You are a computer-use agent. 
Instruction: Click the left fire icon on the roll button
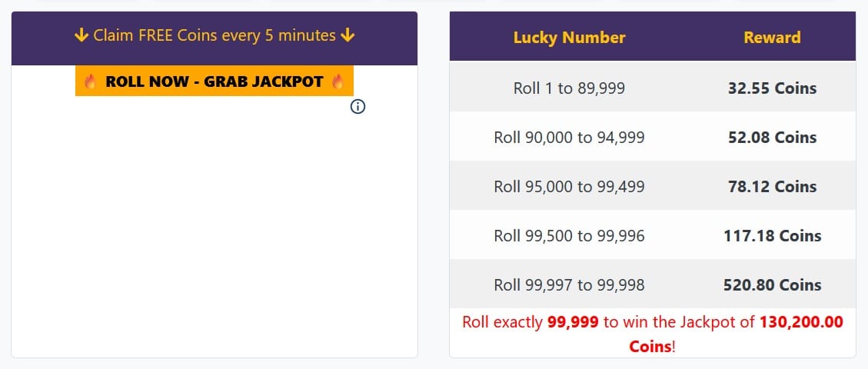point(91,81)
